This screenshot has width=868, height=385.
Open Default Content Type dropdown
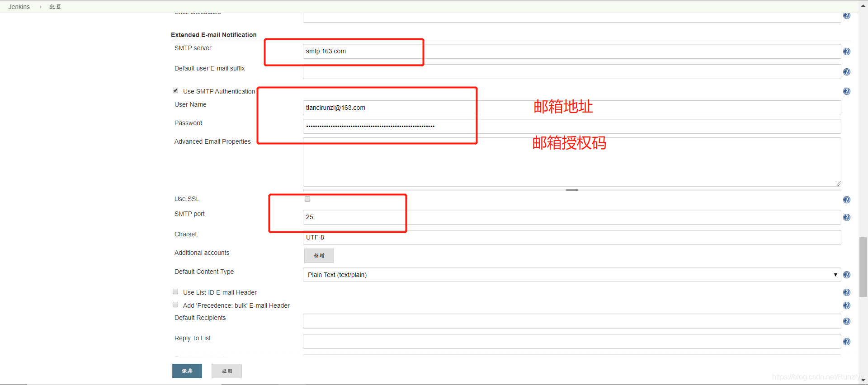572,275
